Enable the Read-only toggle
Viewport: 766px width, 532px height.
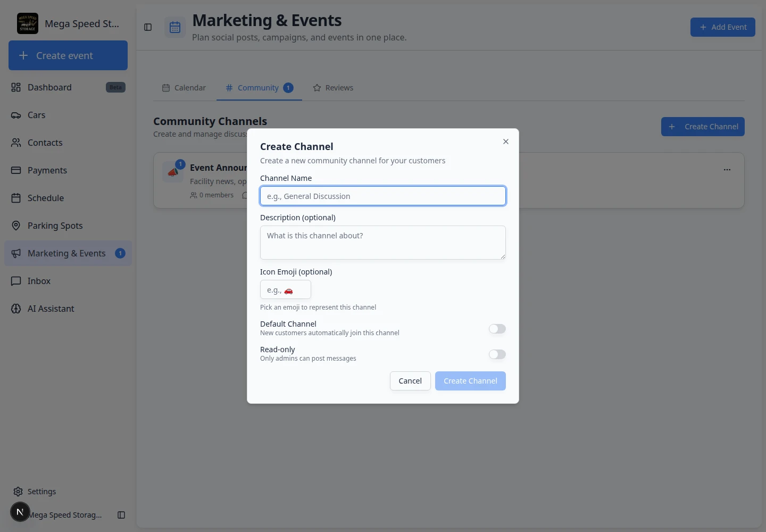[497, 354]
